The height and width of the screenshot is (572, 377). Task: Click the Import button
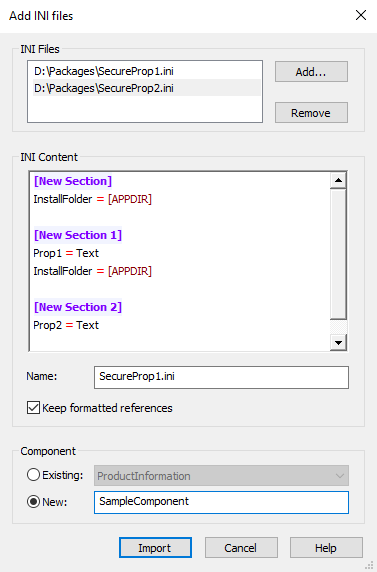[155, 548]
